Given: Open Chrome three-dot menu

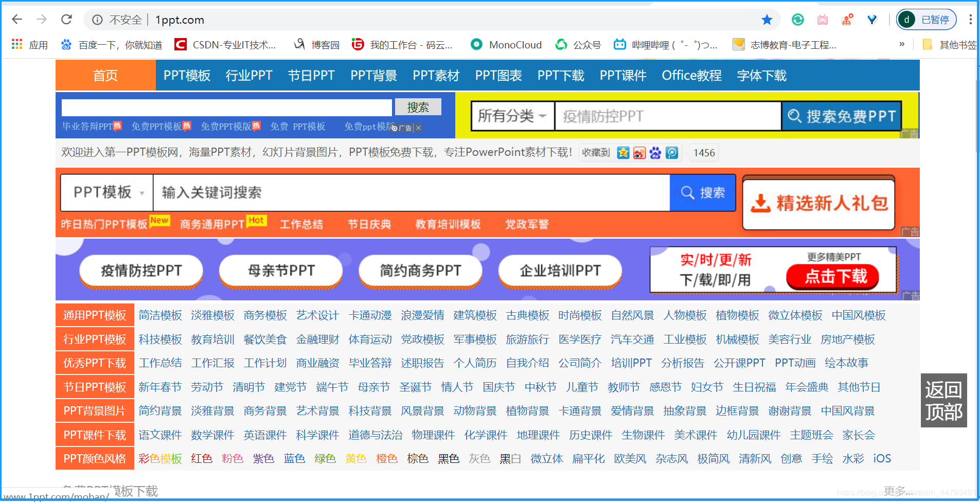Looking at the screenshot, I should point(970,20).
